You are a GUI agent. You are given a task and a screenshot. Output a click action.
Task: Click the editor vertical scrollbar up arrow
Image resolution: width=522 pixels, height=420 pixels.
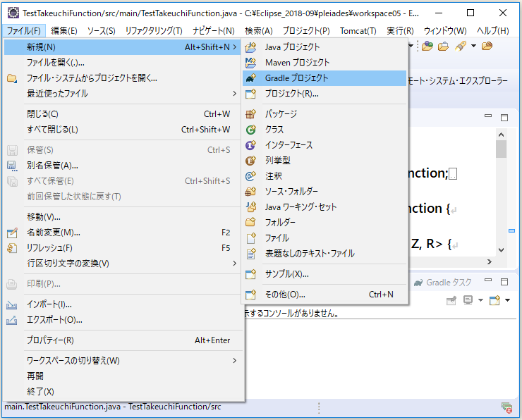501,135
